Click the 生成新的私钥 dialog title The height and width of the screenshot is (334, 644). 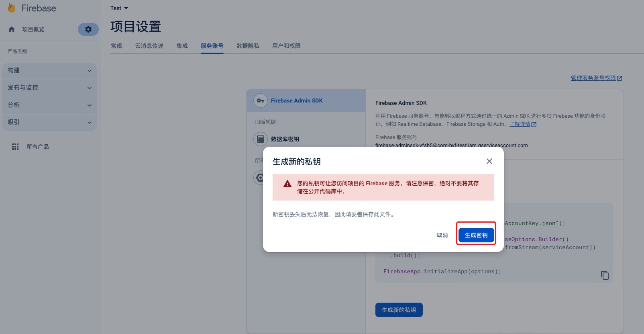297,162
